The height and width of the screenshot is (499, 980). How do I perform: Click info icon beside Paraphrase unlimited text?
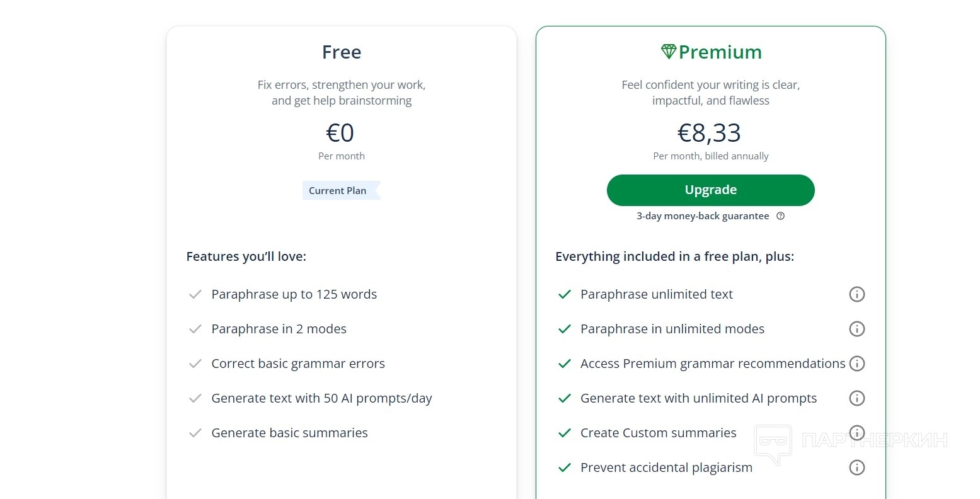click(x=856, y=294)
